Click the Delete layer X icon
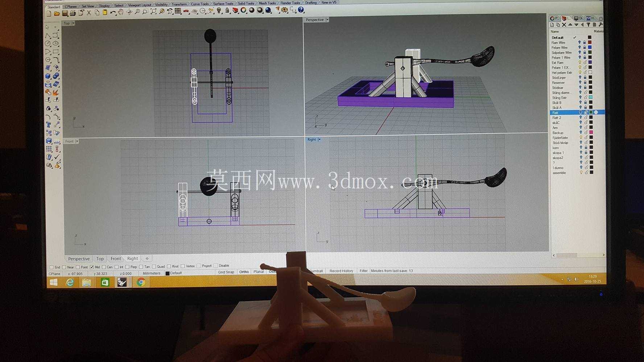The image size is (644, 362). tap(564, 25)
